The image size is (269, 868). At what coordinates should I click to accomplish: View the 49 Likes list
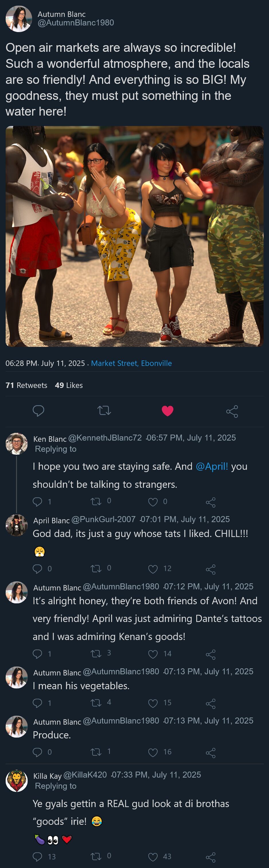coord(69,385)
